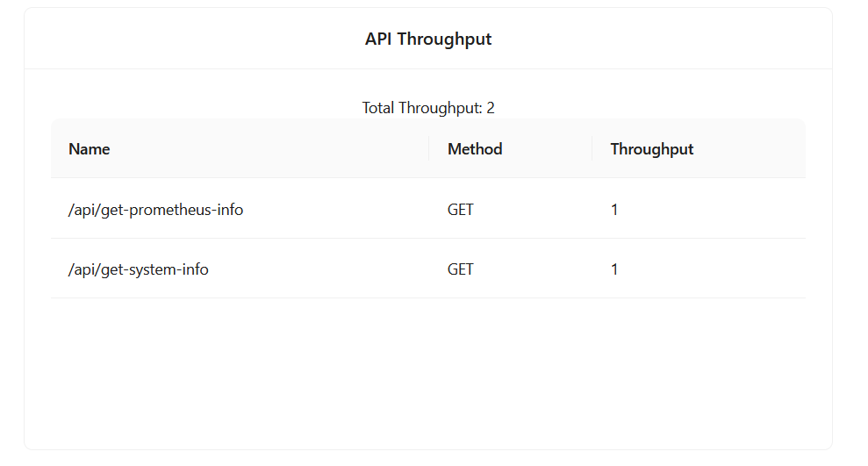Screen dimensions: 868x466
Task: Click the word prometheus in first endpoint
Action: [x=169, y=210]
